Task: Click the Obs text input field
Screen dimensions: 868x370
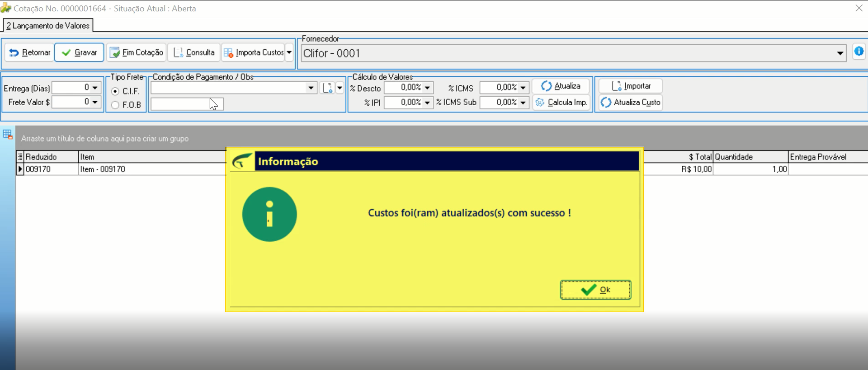Action: pos(187,104)
